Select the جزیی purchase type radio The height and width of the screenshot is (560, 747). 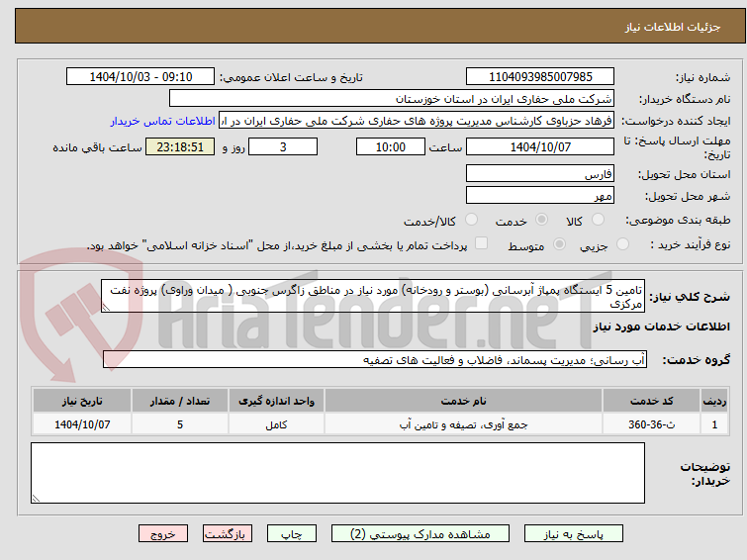tap(622, 244)
